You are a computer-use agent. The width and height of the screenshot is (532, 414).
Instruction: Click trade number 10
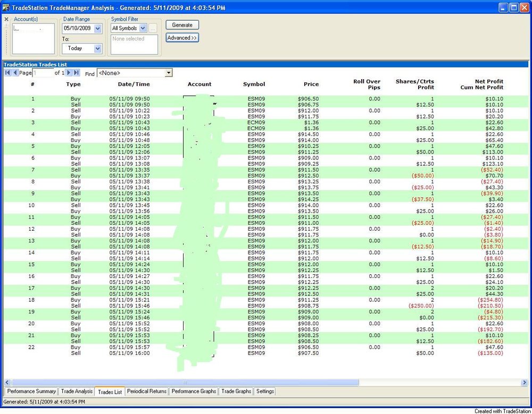click(31, 206)
